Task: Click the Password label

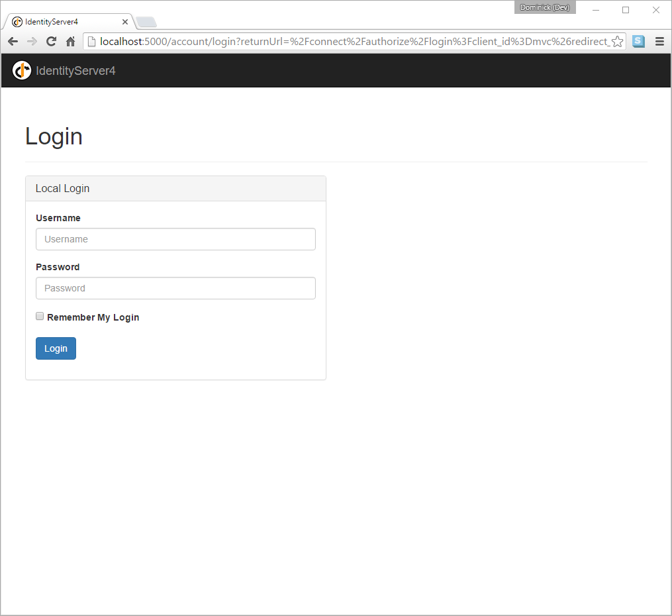Action: click(x=58, y=267)
